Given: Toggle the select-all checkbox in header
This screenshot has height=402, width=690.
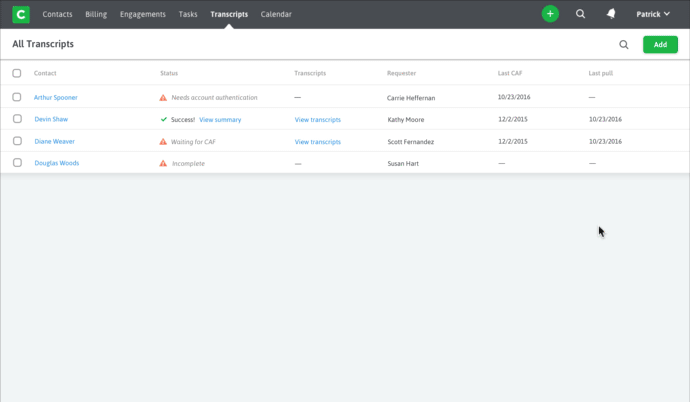Looking at the screenshot, I should coord(17,73).
